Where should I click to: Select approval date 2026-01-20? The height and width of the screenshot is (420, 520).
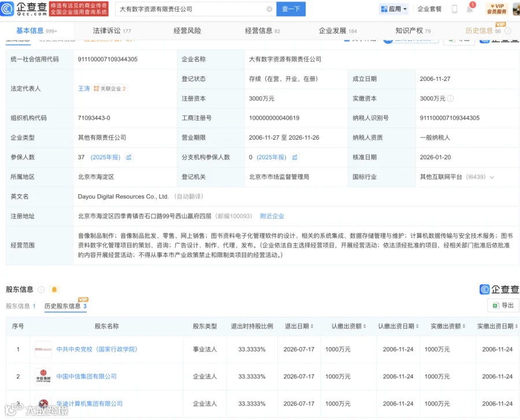pos(435,157)
